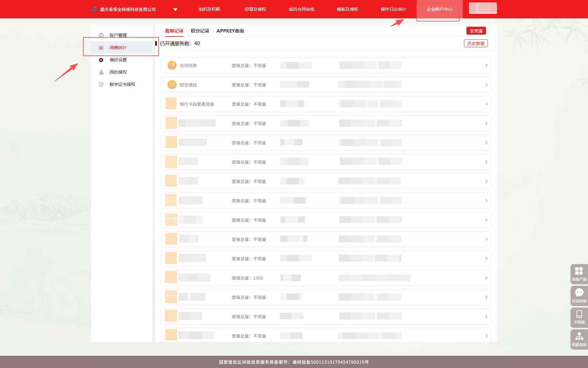Image resolution: width=588 pixels, height=368 pixels.
Task: Open the 渠道系统 hierarchy icon
Action: 579,336
